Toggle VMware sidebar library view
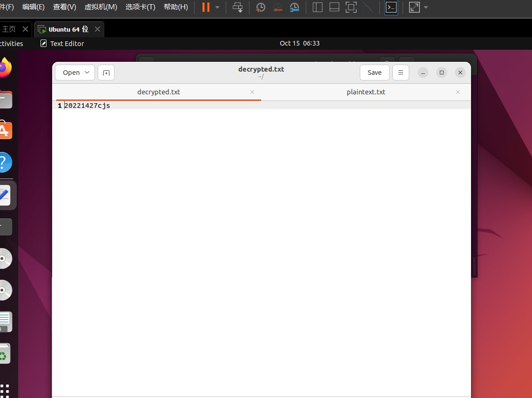Screen dimensions: 532x398 pyautogui.click(x=317, y=7)
